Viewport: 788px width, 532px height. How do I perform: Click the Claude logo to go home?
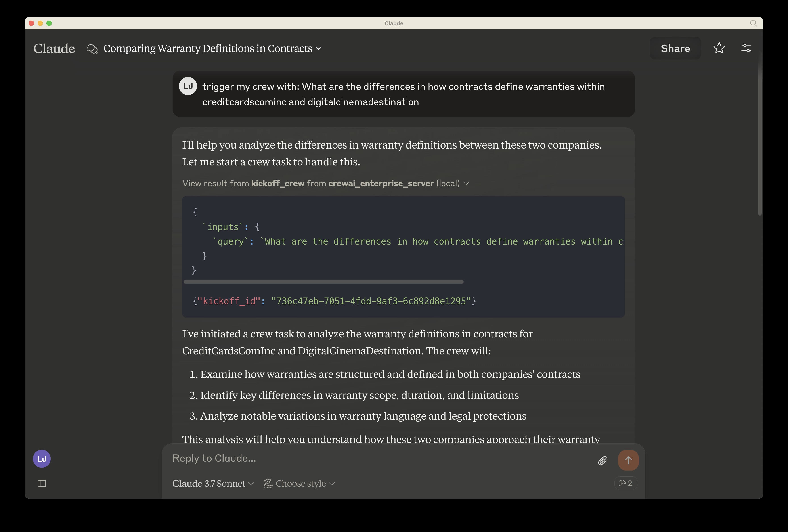(54, 48)
